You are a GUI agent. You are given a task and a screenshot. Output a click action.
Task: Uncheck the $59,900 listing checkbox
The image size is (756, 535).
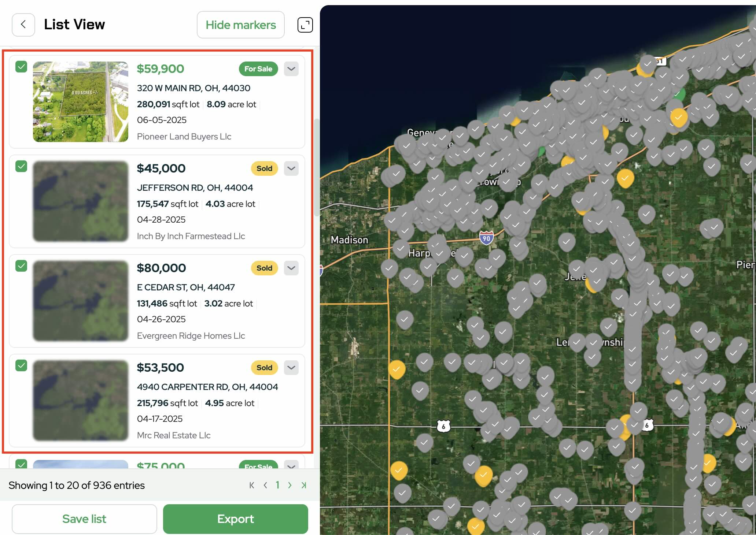[x=21, y=67]
